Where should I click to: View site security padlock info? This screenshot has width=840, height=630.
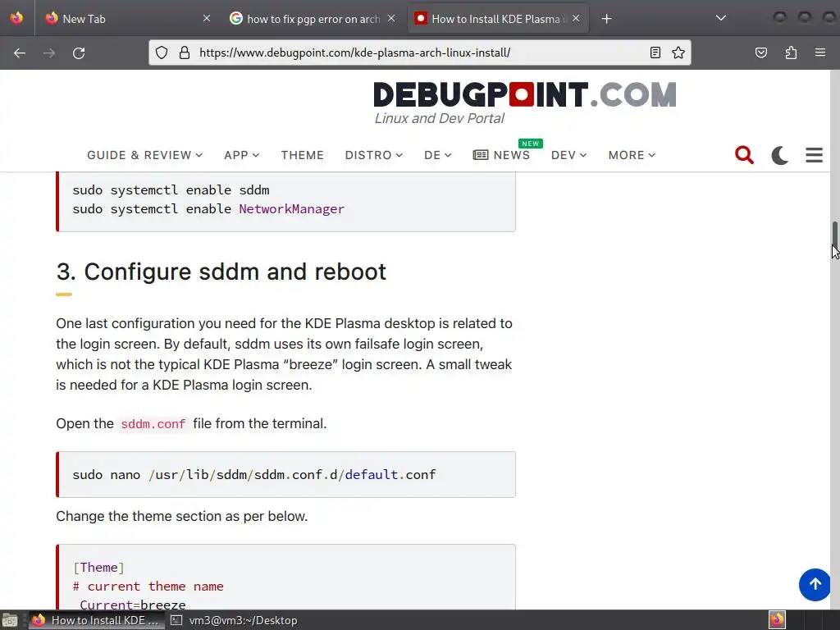185,52
